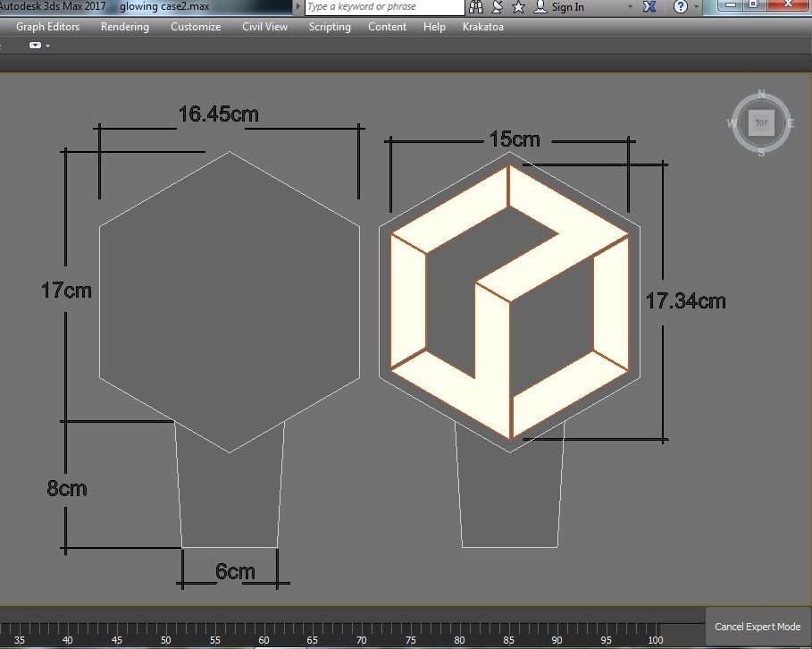Expand the Help icon dropdown arrow
This screenshot has height=649, width=812.
tap(696, 7)
